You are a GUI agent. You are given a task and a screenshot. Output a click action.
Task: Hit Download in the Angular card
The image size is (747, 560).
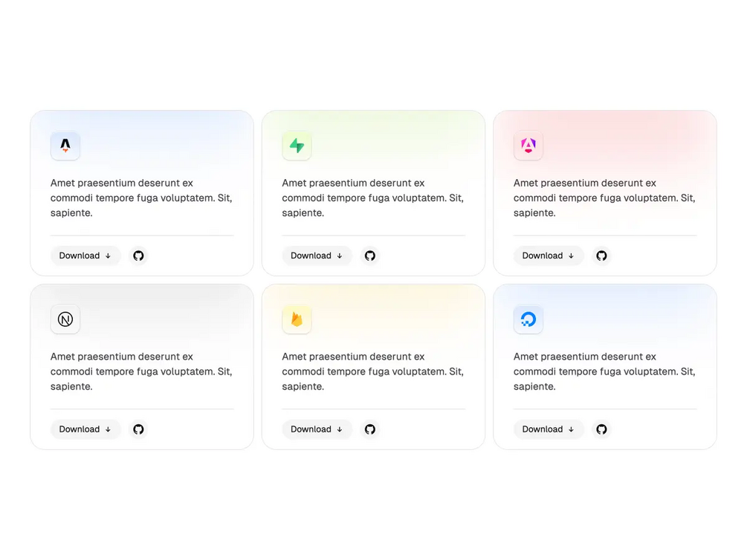[x=548, y=255]
